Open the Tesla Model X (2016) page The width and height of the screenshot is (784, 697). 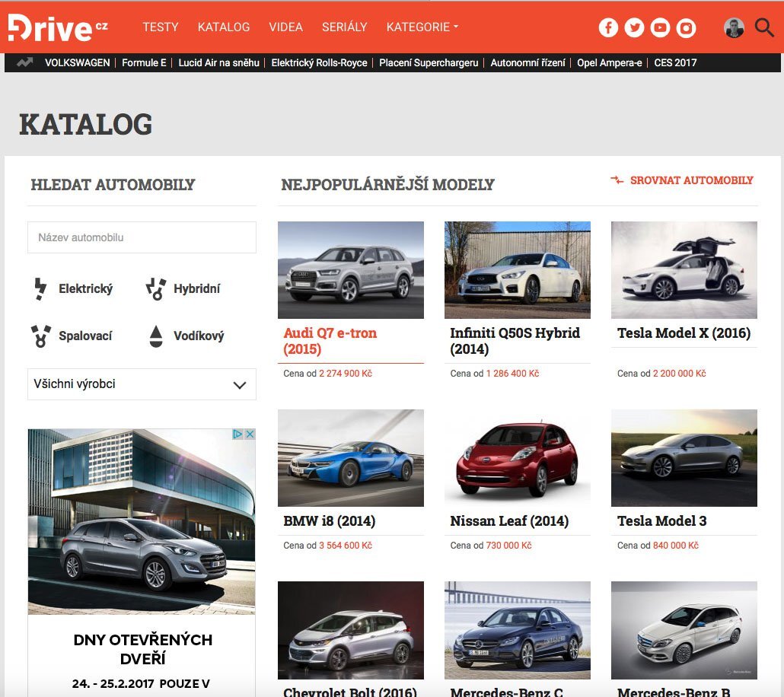(x=683, y=333)
